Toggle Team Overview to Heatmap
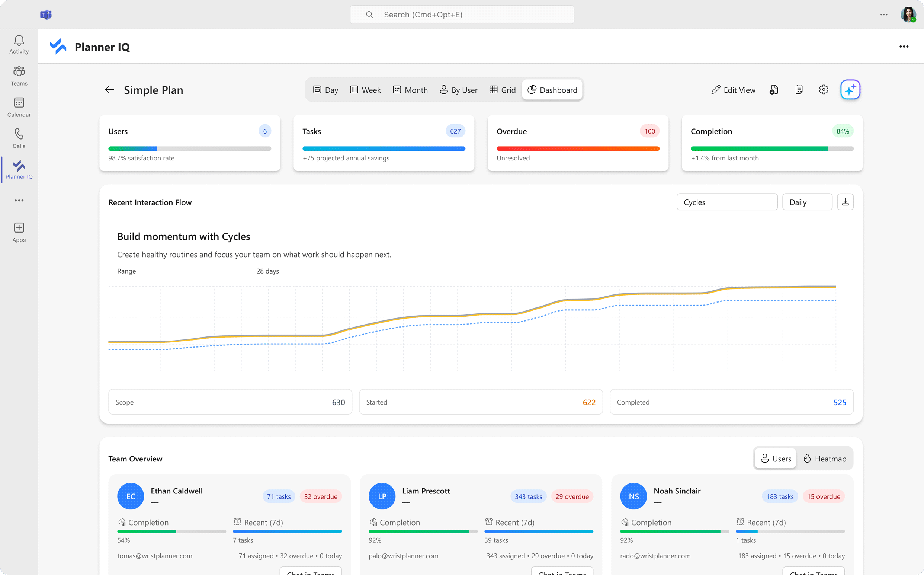This screenshot has width=924, height=575. click(825, 459)
